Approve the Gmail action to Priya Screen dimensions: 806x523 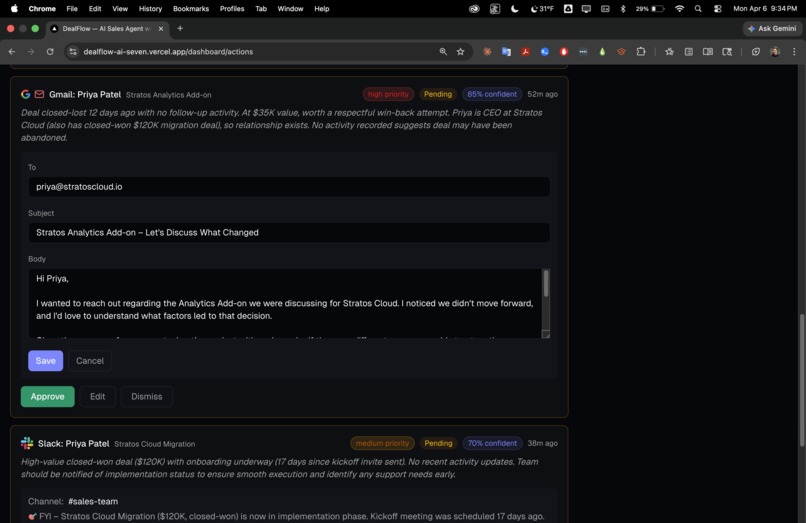click(47, 396)
